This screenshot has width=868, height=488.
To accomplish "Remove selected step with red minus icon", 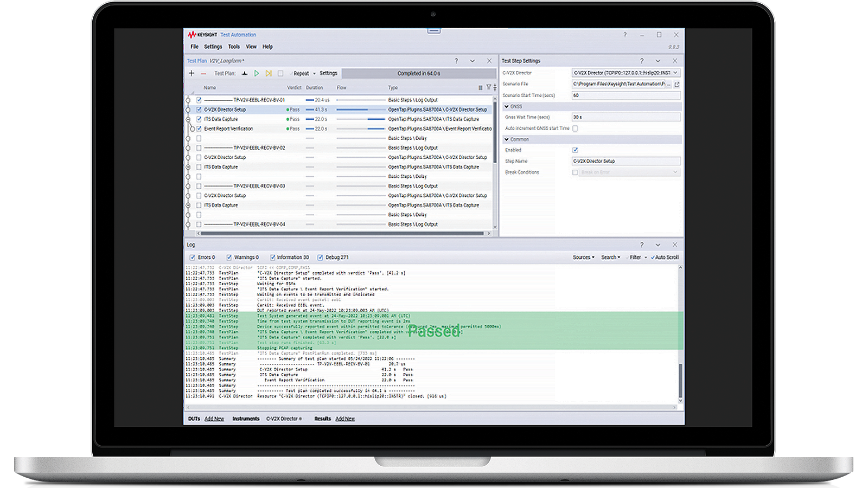I will click(x=203, y=73).
